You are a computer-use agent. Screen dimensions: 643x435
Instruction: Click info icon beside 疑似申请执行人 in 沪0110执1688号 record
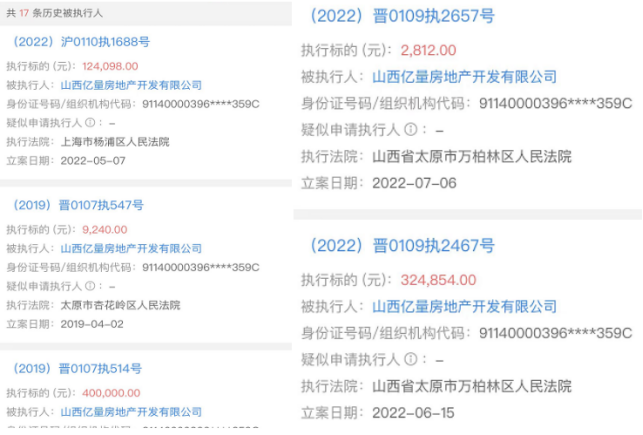[90, 123]
